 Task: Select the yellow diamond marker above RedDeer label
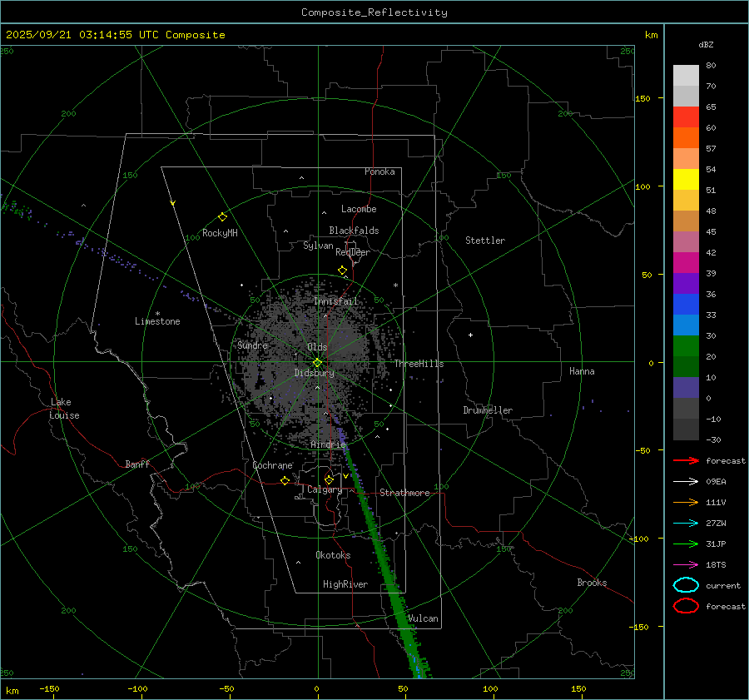[x=342, y=271]
